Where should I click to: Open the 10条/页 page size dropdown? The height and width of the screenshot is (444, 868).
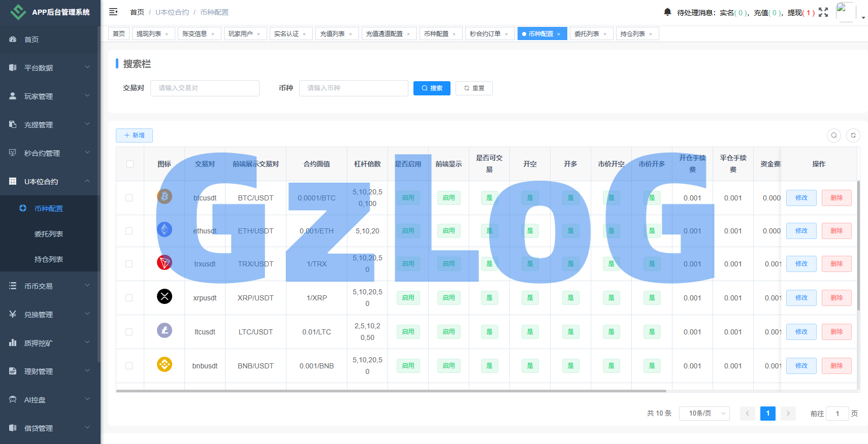coord(704,414)
